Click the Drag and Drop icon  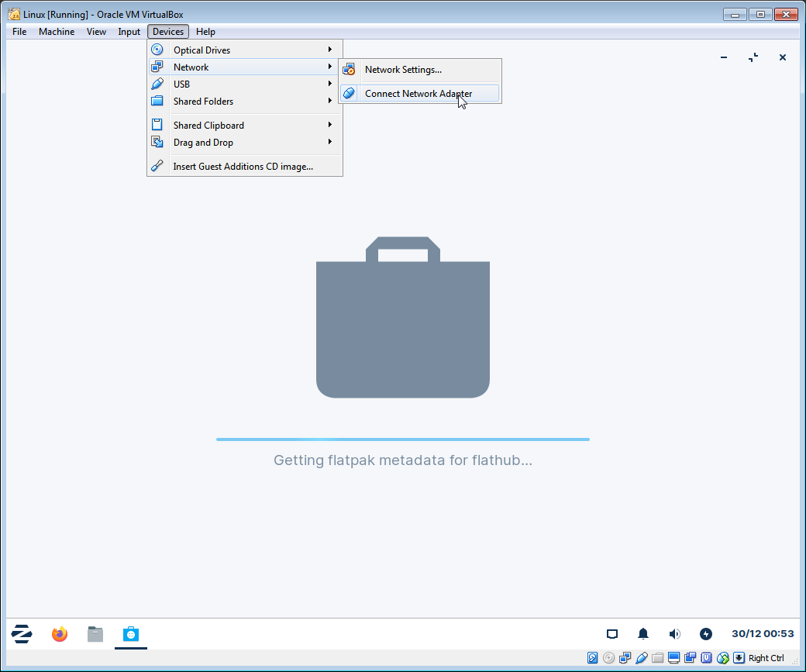pyautogui.click(x=157, y=142)
